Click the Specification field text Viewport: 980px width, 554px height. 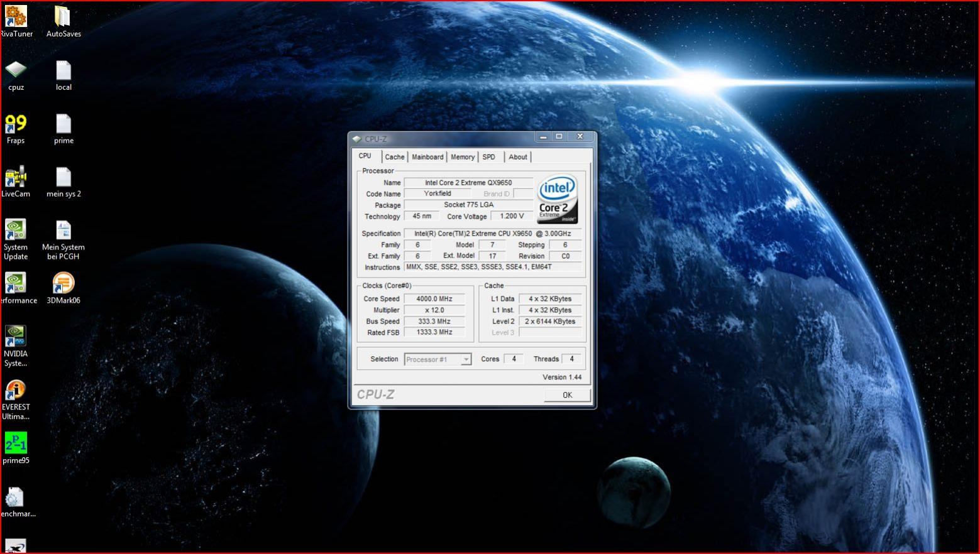pos(492,234)
